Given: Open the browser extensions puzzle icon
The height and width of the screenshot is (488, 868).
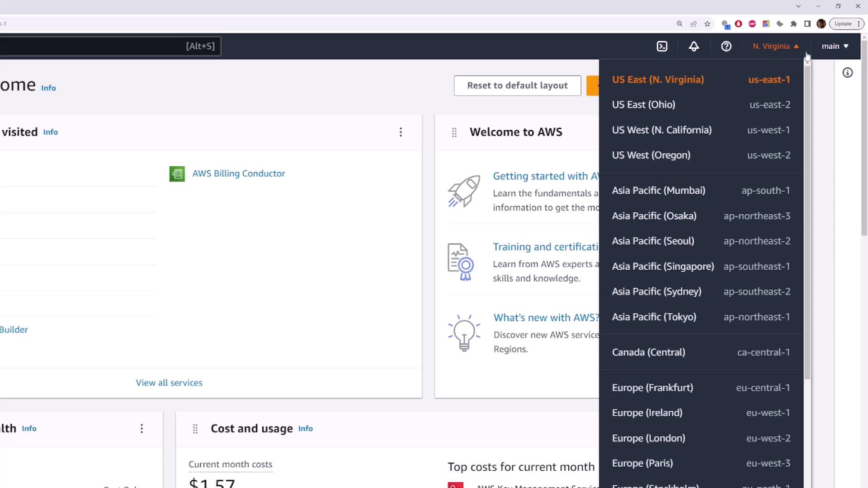Looking at the screenshot, I should tap(793, 24).
